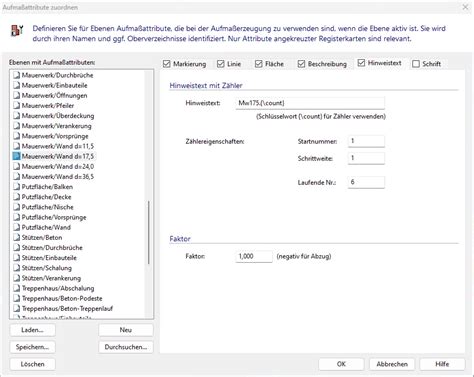Click the page icon beside Mauerwerk/Einbauteile
Image resolution: width=474 pixels, height=377 pixels.
coord(16,85)
